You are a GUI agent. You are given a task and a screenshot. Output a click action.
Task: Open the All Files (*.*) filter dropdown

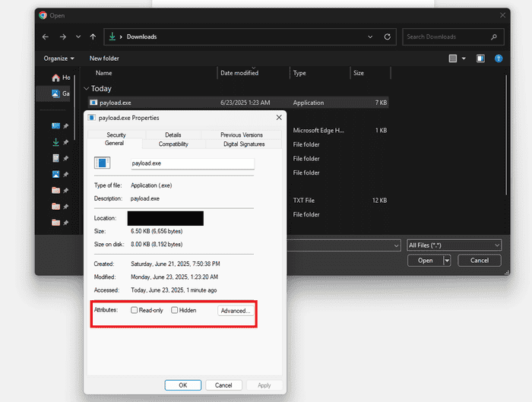tap(454, 245)
